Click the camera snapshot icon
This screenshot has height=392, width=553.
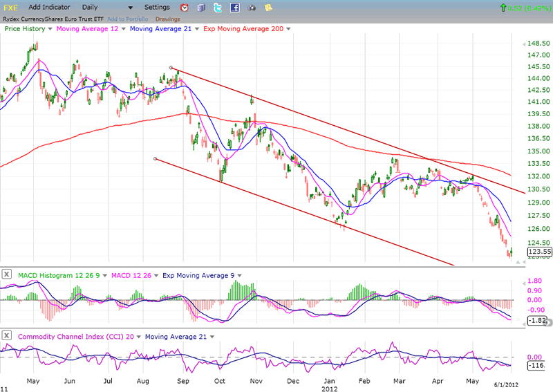point(252,8)
